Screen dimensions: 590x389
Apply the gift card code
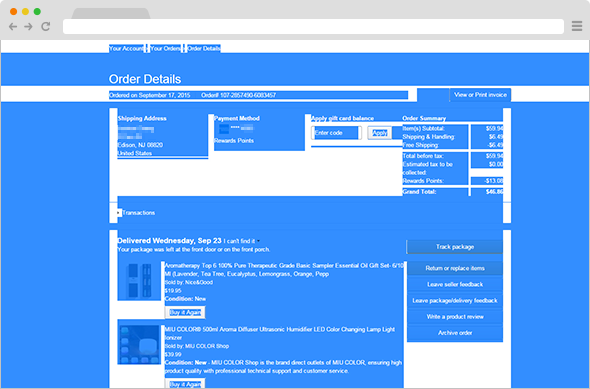(x=380, y=133)
